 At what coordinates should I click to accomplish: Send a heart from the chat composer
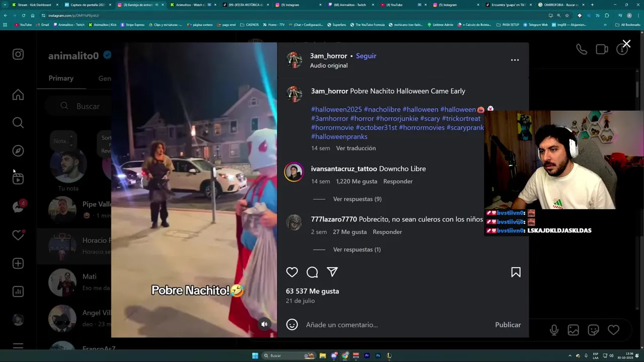613,330
